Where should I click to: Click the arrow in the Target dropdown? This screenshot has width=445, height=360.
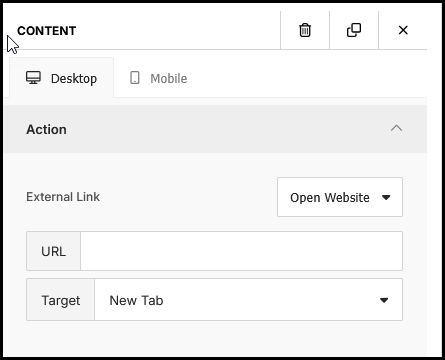click(384, 300)
